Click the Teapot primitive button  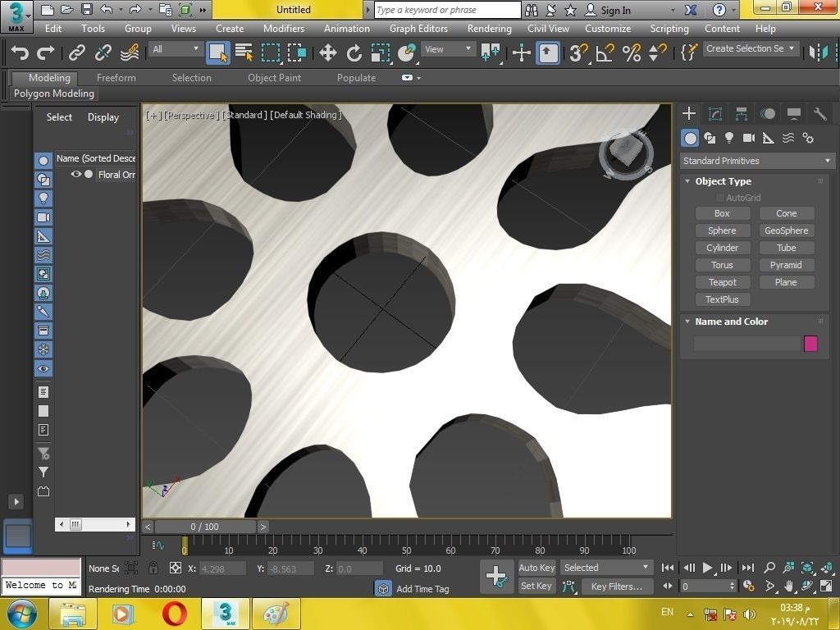click(722, 282)
